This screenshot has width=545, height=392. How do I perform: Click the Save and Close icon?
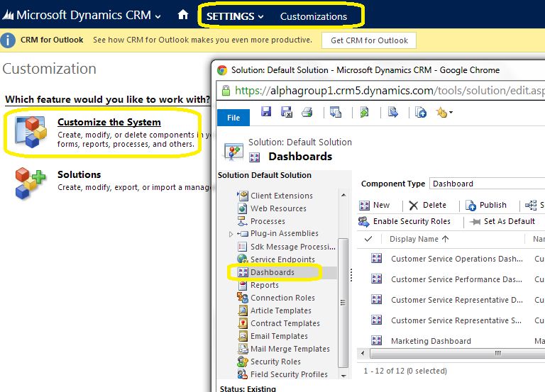[x=287, y=112]
